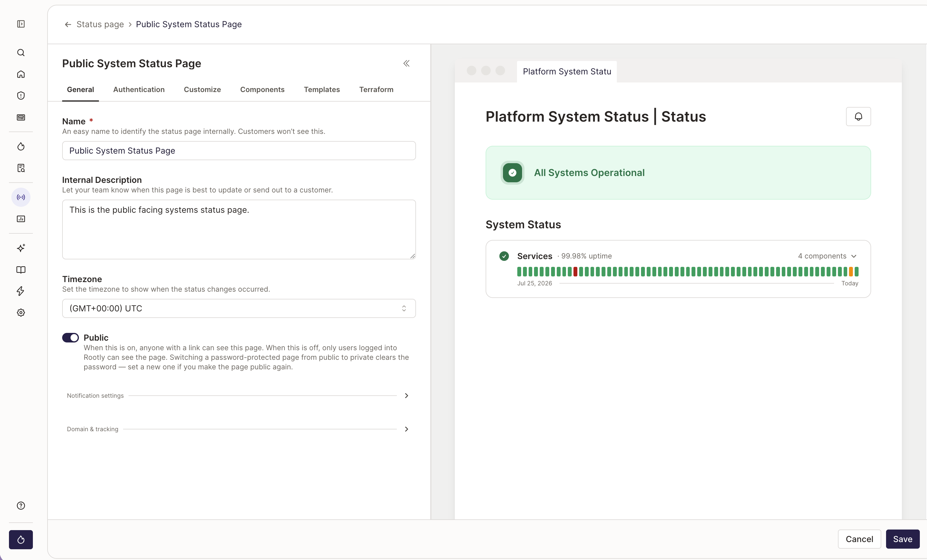Viewport: 927px width, 560px height.
Task: Click the Save button
Action: pos(902,539)
